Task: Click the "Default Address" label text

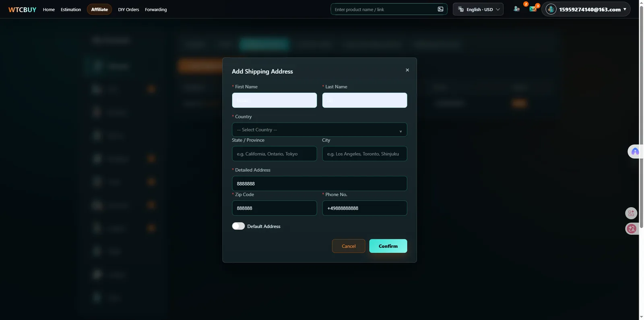Action: pos(264,226)
